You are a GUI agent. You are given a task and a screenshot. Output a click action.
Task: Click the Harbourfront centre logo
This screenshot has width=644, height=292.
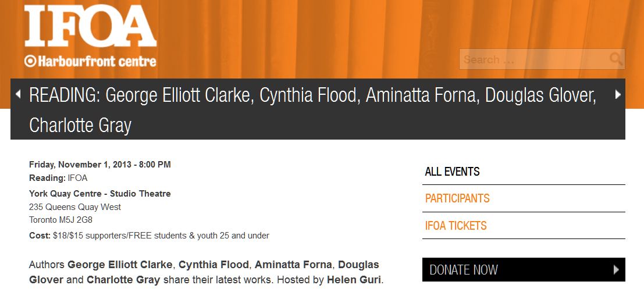pyautogui.click(x=90, y=60)
